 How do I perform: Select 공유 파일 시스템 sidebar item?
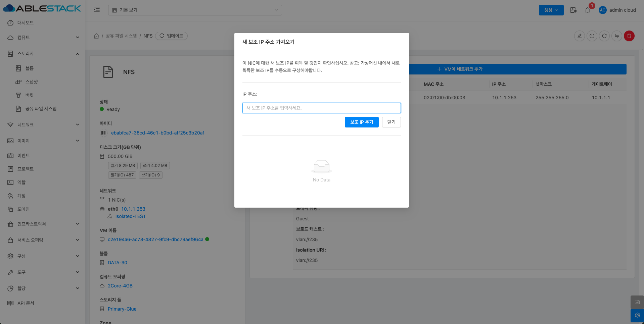(41, 109)
